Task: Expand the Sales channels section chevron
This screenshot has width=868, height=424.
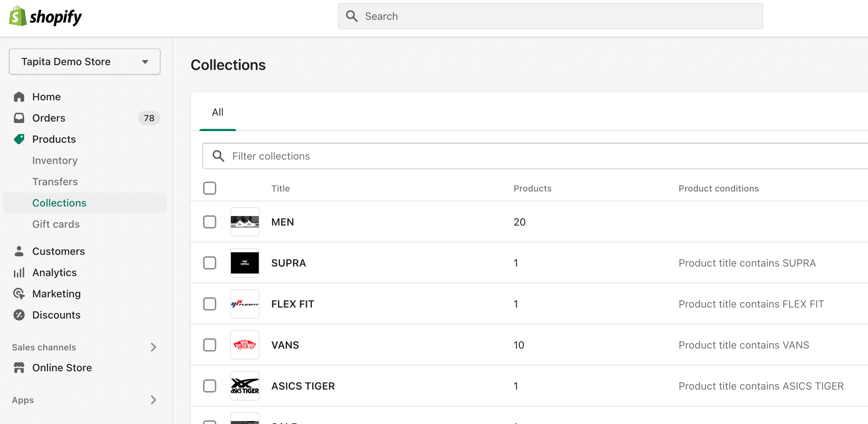Action: [x=153, y=347]
